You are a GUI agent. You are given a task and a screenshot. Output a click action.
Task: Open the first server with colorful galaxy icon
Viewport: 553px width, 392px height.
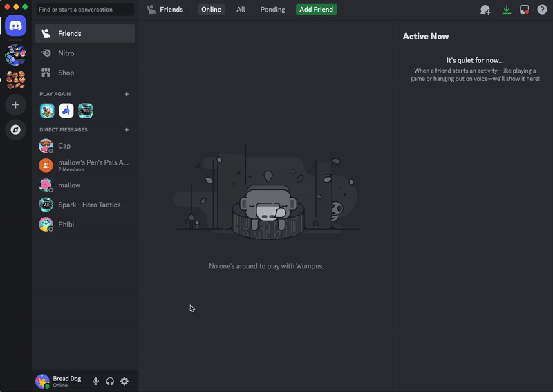(x=15, y=55)
